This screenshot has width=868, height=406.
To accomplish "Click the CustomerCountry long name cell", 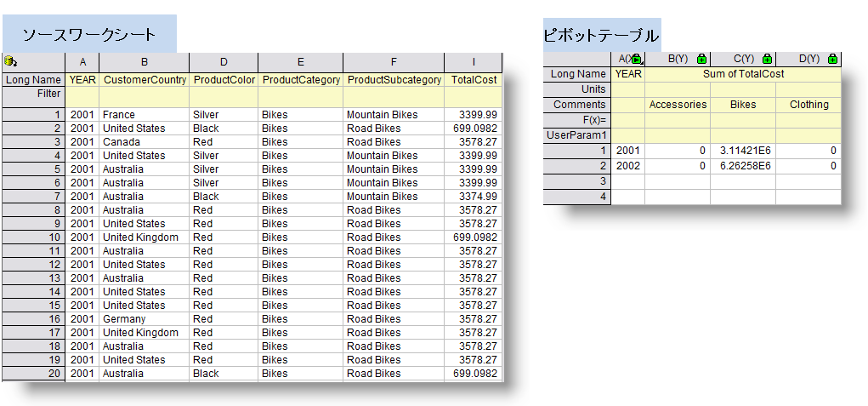I will tap(145, 80).
